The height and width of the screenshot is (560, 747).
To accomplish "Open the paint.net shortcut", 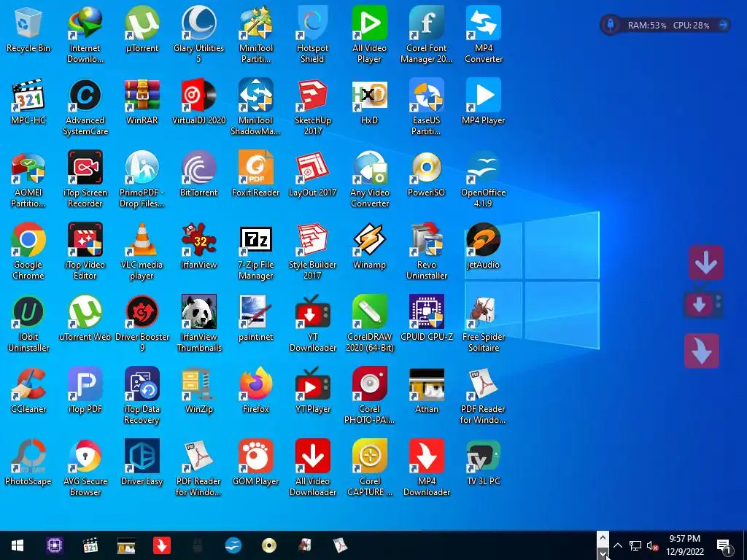I will [x=256, y=319].
